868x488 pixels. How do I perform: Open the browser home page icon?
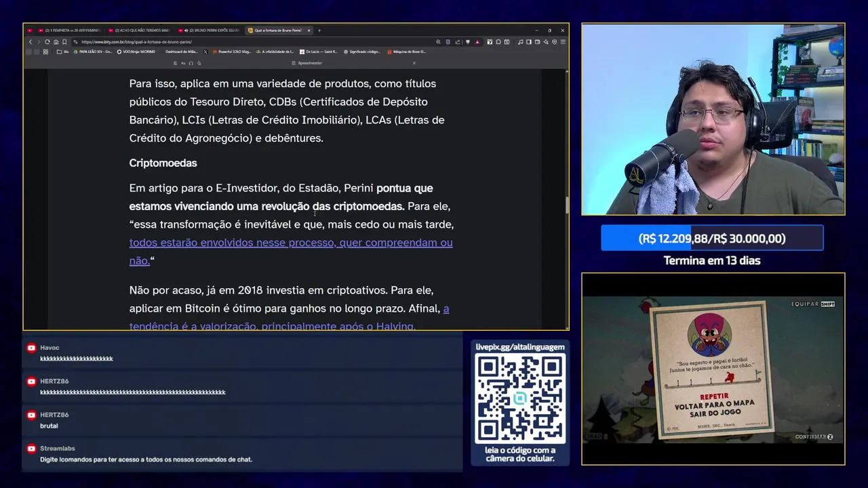coord(56,42)
